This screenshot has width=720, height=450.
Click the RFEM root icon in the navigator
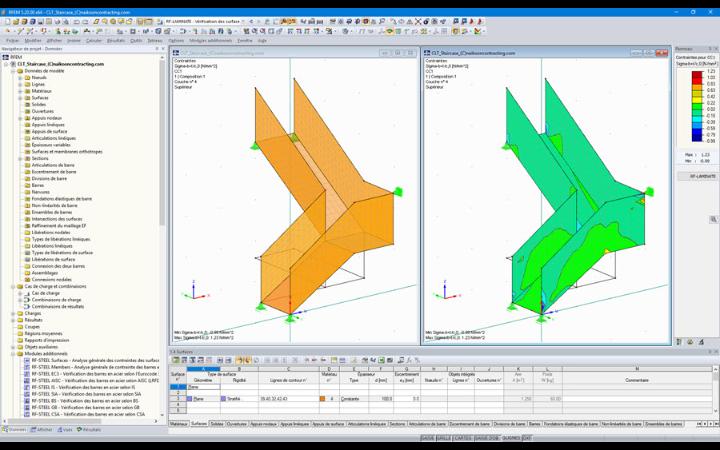click(6, 57)
